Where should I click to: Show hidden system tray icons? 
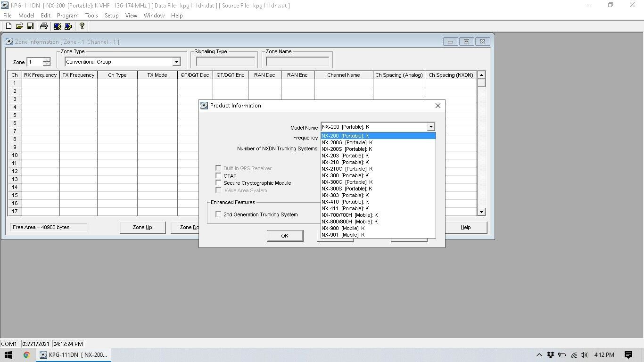click(539, 355)
